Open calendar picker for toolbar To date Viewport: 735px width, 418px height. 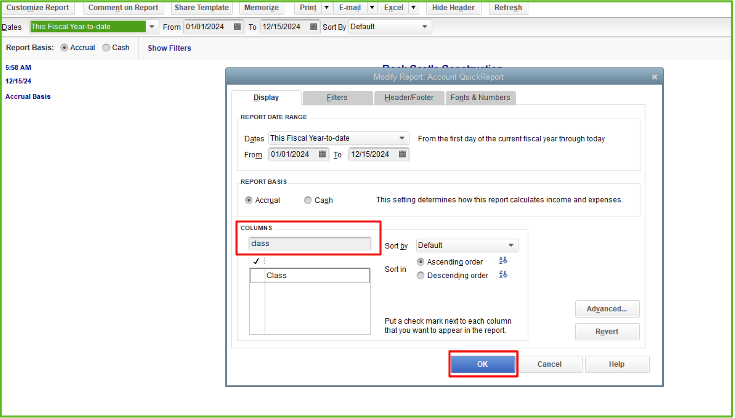[314, 27]
